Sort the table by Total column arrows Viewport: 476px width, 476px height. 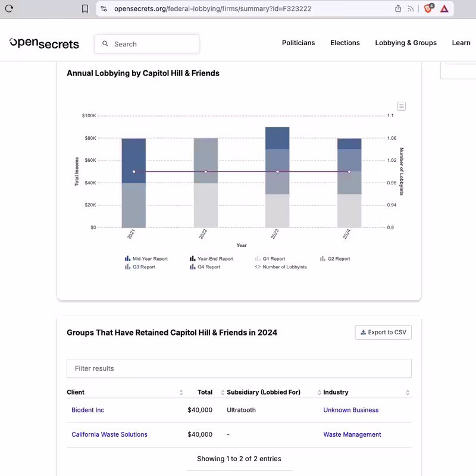coord(223,393)
